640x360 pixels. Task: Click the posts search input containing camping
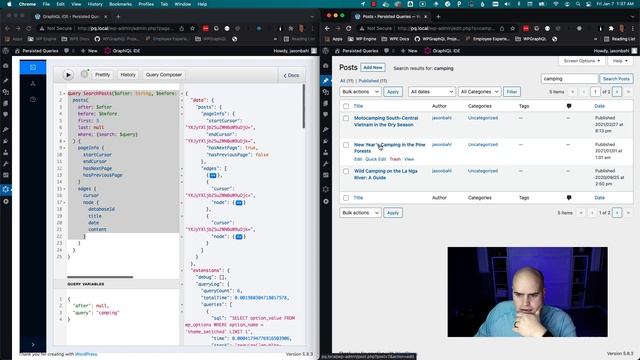pos(569,79)
